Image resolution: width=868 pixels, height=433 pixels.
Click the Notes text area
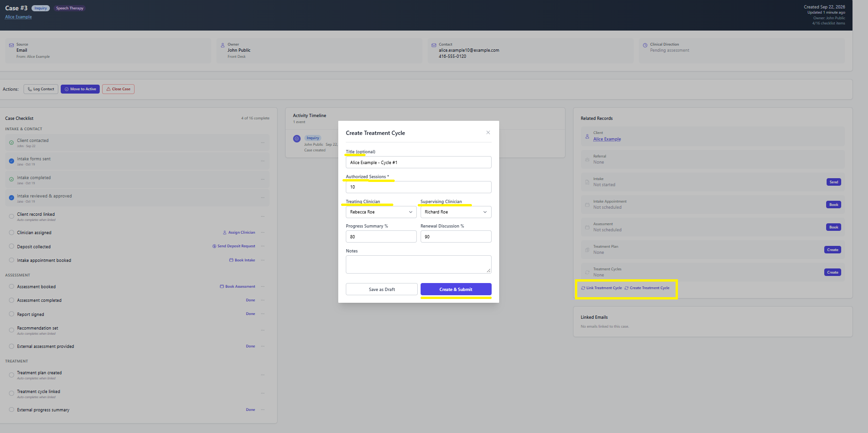point(418,264)
